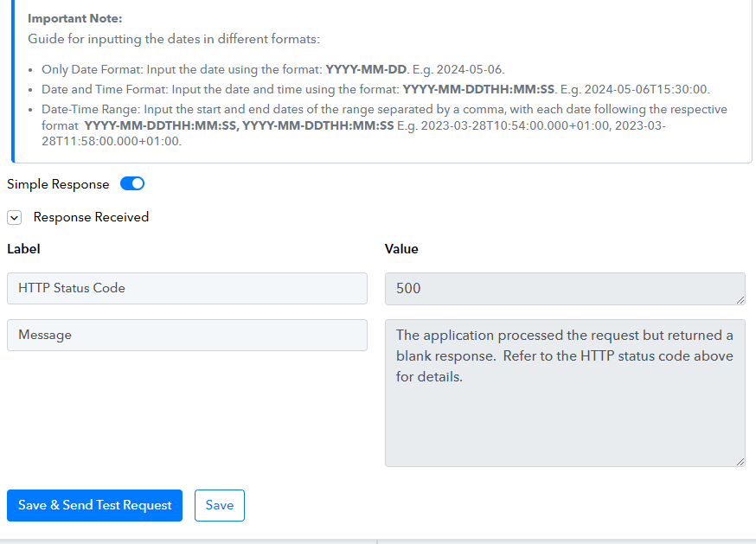Toggle the Simple Response switch off
756x544 pixels.
tap(132, 183)
